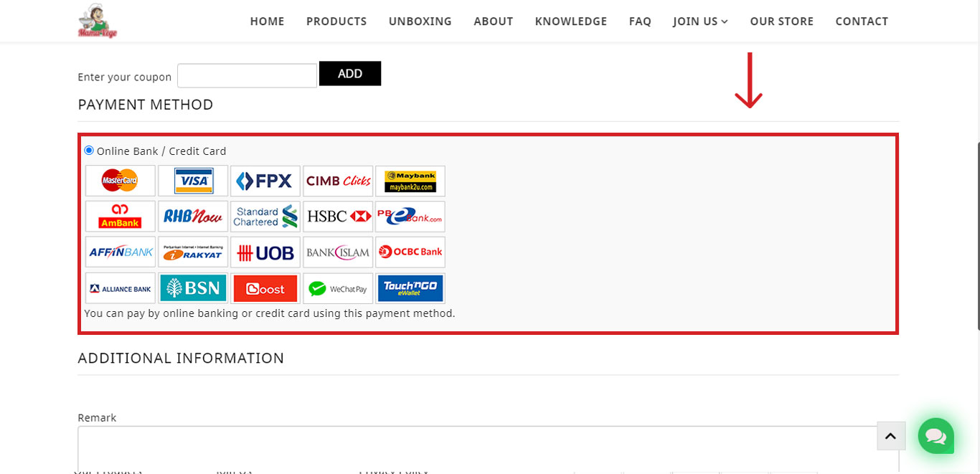Select the Maybank2u payment logo
Viewport: 980px width, 474px height.
tap(410, 181)
